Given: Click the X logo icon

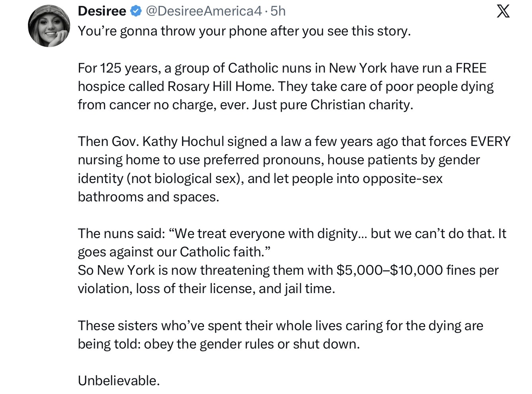Looking at the screenshot, I should coord(503,11).
